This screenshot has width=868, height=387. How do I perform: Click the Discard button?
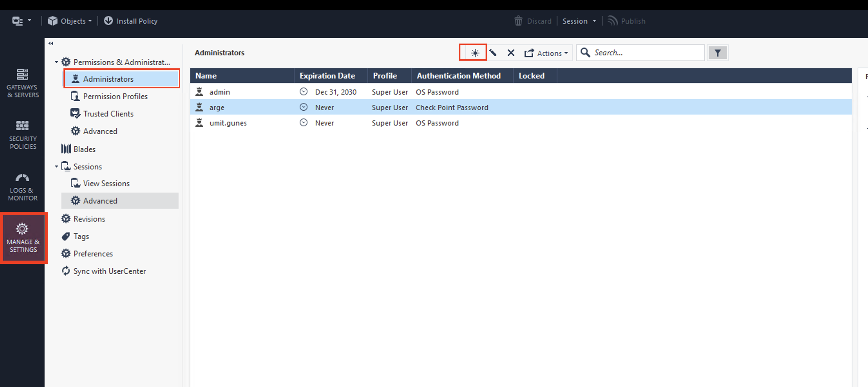(x=533, y=21)
